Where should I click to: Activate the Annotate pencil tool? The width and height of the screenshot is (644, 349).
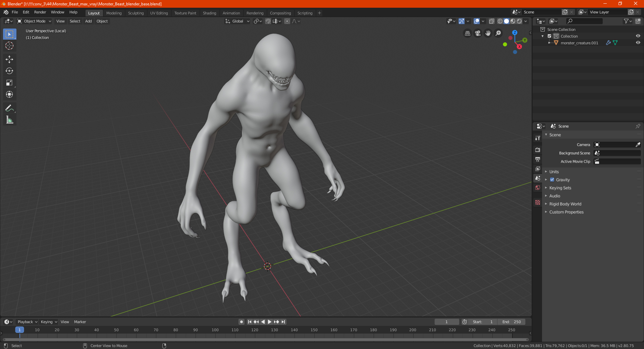click(9, 108)
